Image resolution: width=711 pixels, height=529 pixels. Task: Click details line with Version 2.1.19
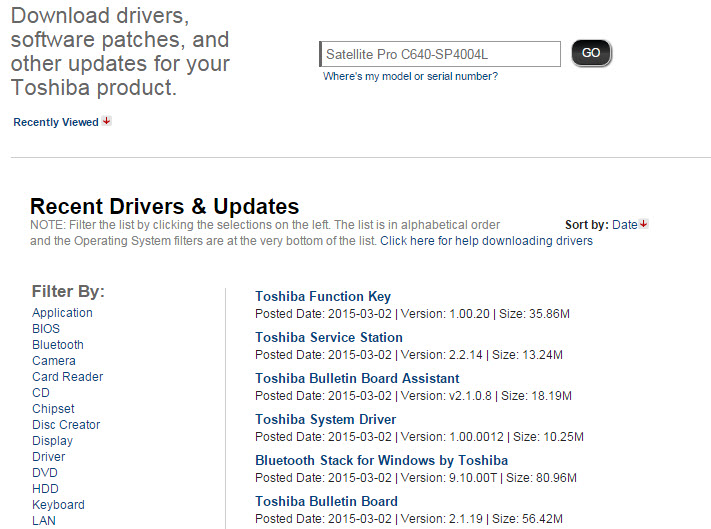[409, 519]
